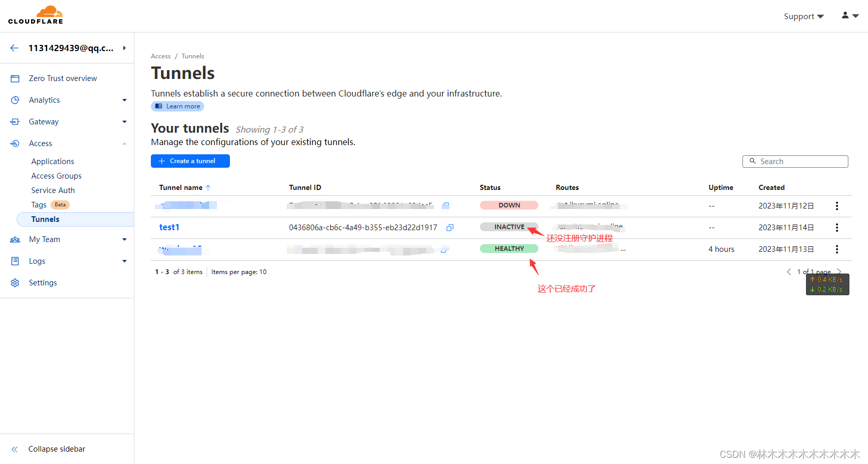Click the Tunnel ID column header
The height and width of the screenshot is (464, 868).
[x=305, y=188]
